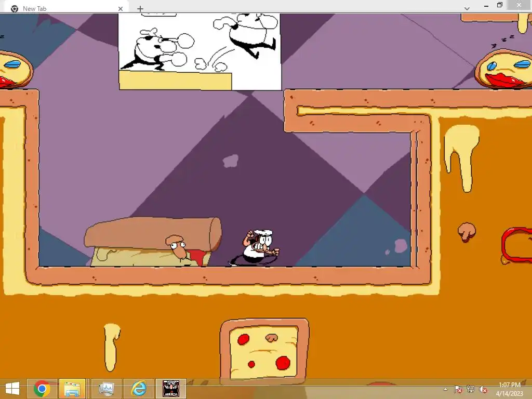Open the system monitor taskbar app
Image resolution: width=532 pixels, height=399 pixels.
106,389
